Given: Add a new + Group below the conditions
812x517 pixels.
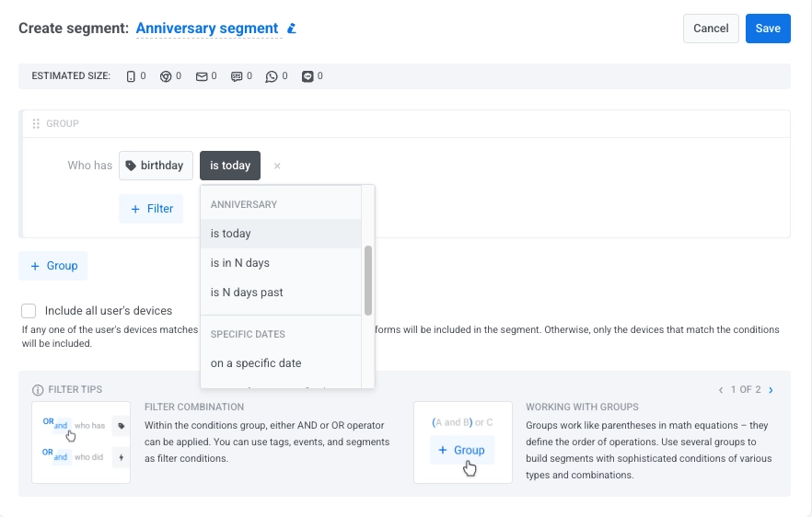Looking at the screenshot, I should click(52, 266).
